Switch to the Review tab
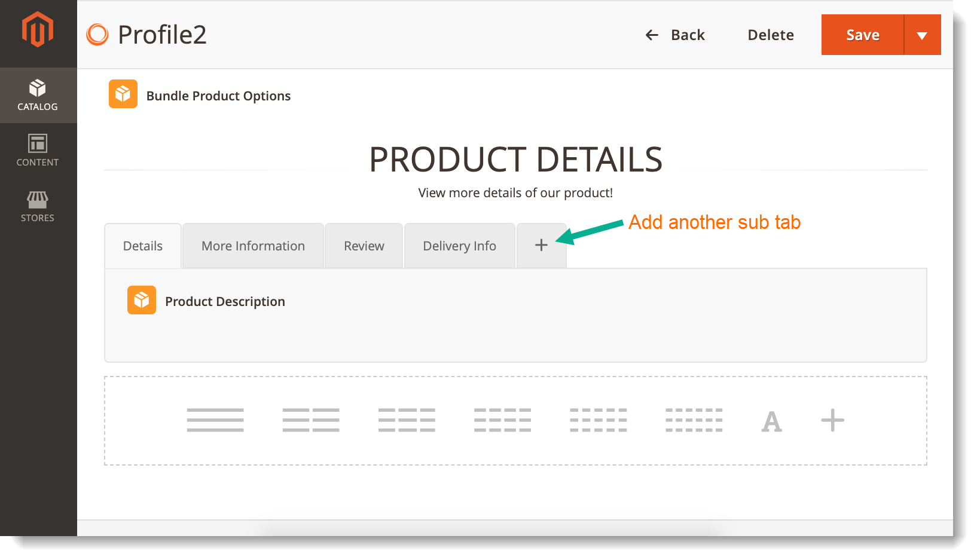Image resolution: width=977 pixels, height=560 pixels. click(x=363, y=246)
